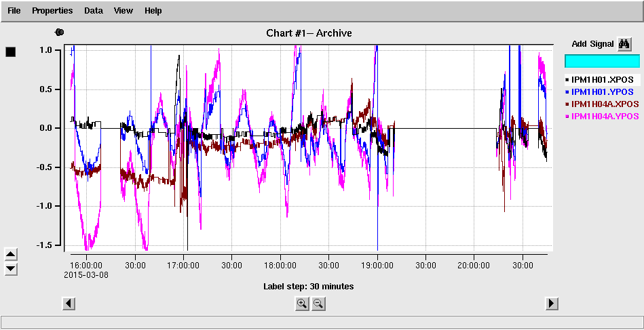Click the small pin icon beside chart title

click(60, 32)
